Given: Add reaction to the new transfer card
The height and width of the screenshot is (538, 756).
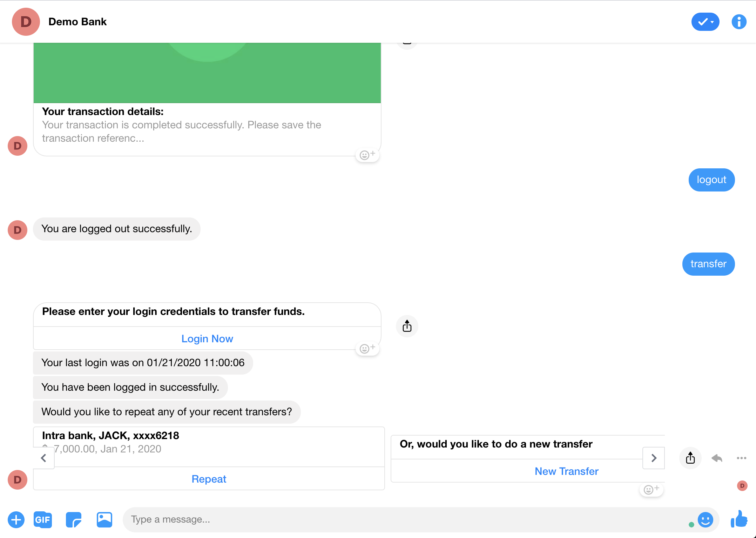Looking at the screenshot, I should click(651, 490).
